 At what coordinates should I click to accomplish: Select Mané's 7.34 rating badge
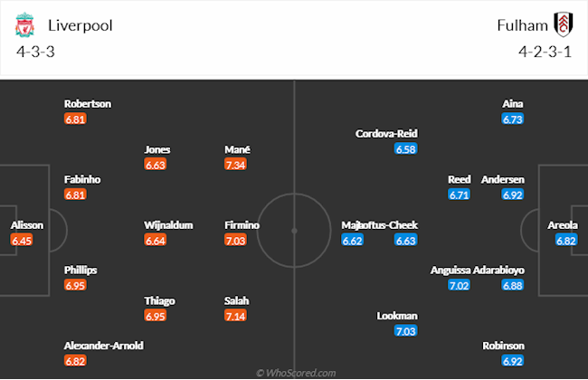tap(236, 165)
